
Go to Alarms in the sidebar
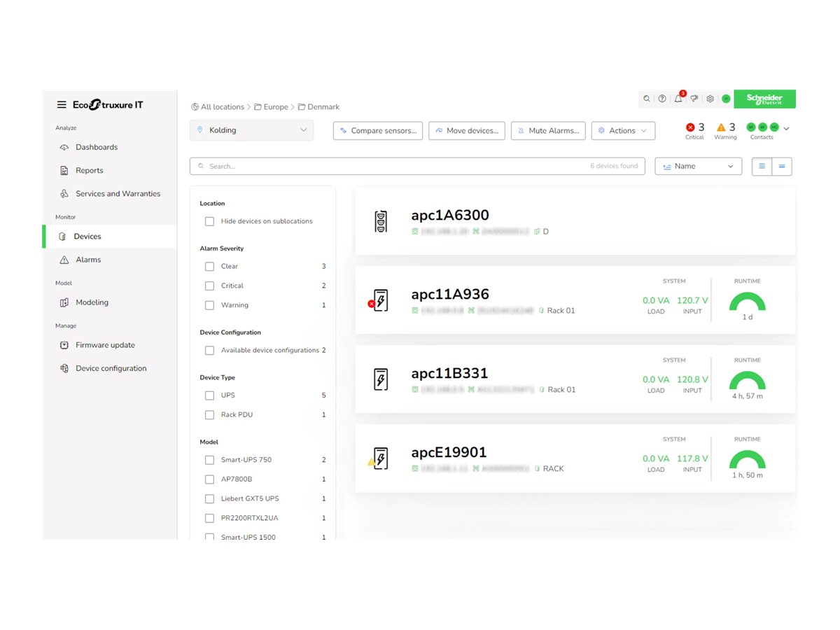[x=88, y=260]
